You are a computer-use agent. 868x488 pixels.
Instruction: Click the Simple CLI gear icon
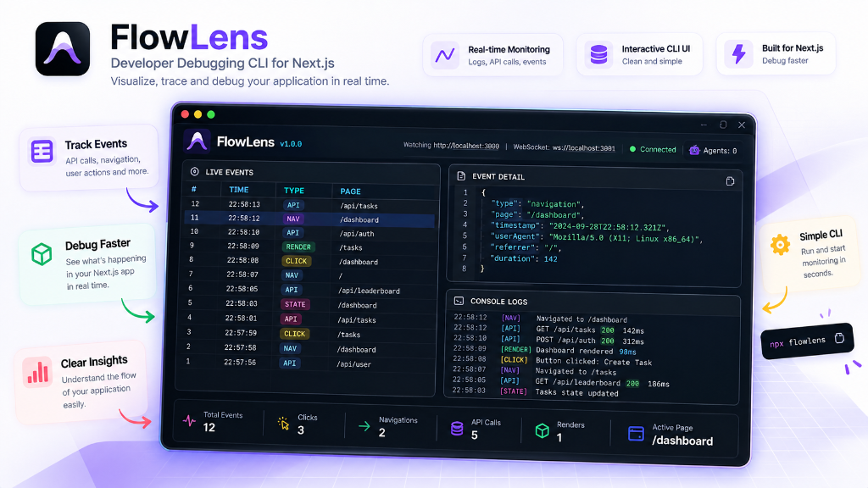[x=780, y=245]
